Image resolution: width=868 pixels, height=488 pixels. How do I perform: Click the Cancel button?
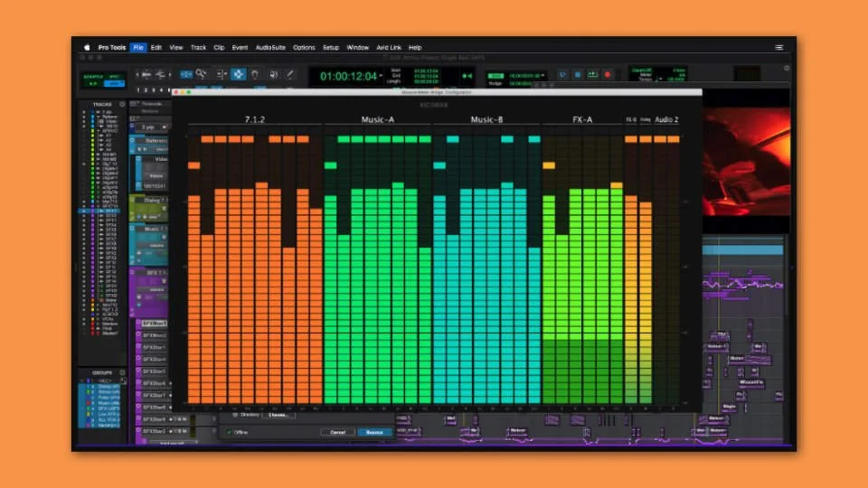pyautogui.click(x=337, y=432)
